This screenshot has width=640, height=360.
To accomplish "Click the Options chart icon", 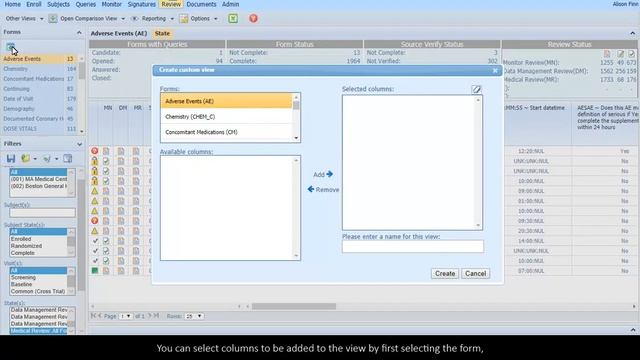I will click(184, 18).
